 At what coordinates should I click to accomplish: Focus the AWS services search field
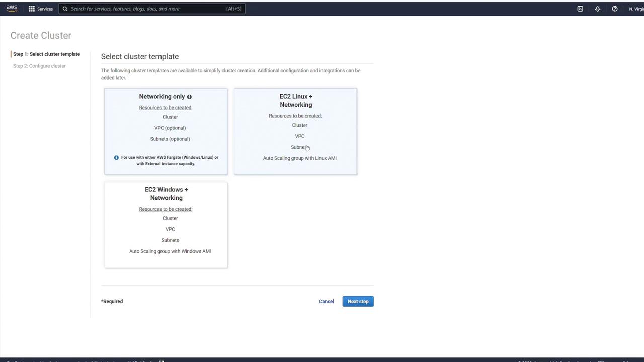[152, 9]
